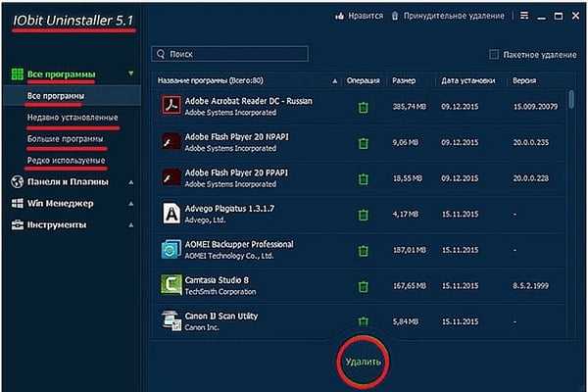Sort by Версия column header

524,80
